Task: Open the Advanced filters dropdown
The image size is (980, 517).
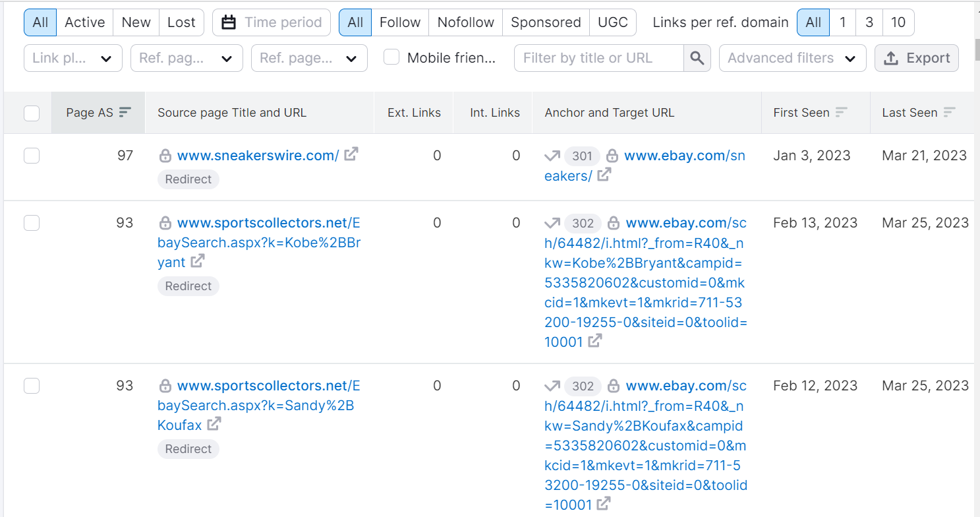Action: [792, 58]
